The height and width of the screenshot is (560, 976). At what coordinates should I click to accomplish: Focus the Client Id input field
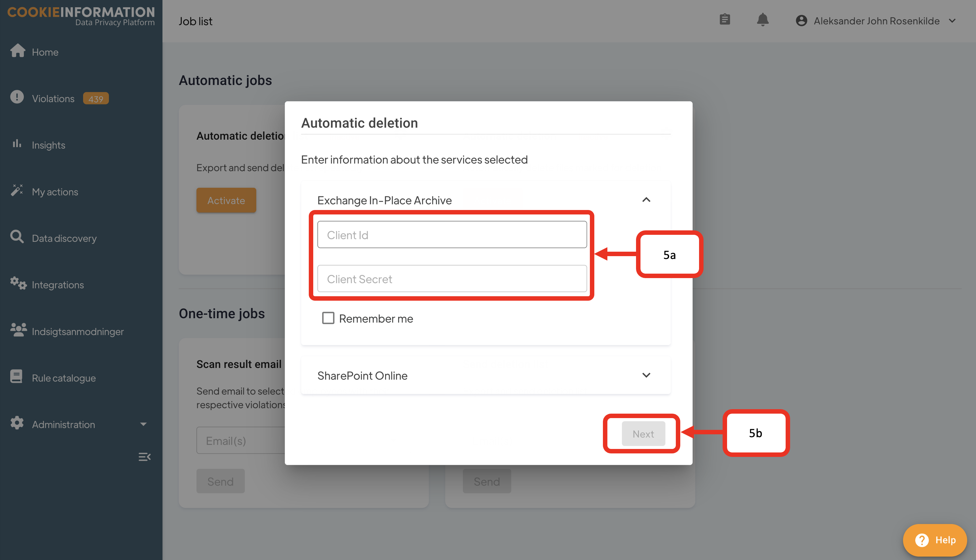pyautogui.click(x=452, y=234)
